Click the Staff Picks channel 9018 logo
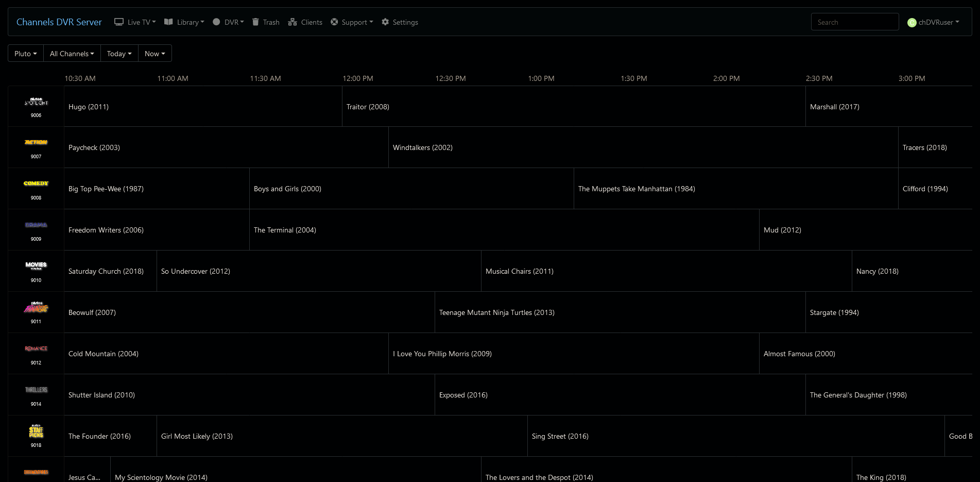 pyautogui.click(x=36, y=431)
